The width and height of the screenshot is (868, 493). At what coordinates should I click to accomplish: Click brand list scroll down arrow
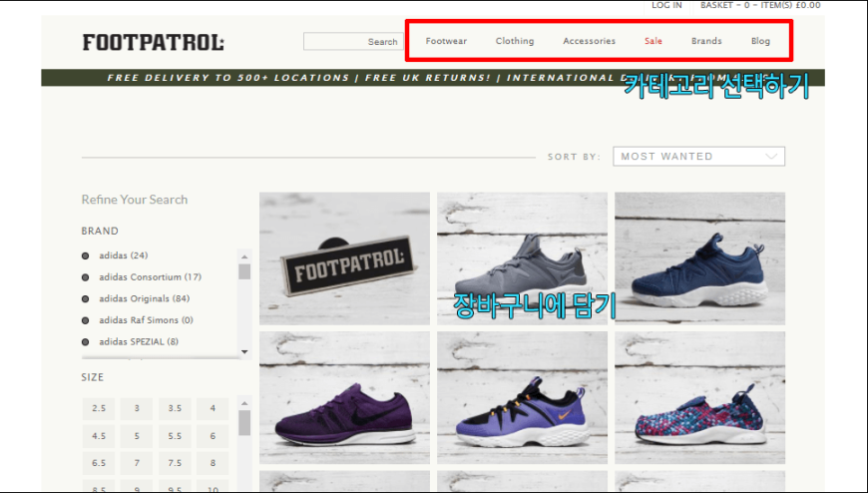244,351
